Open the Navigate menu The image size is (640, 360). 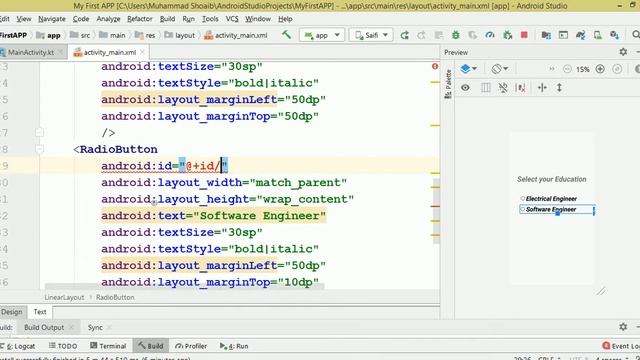(51, 19)
